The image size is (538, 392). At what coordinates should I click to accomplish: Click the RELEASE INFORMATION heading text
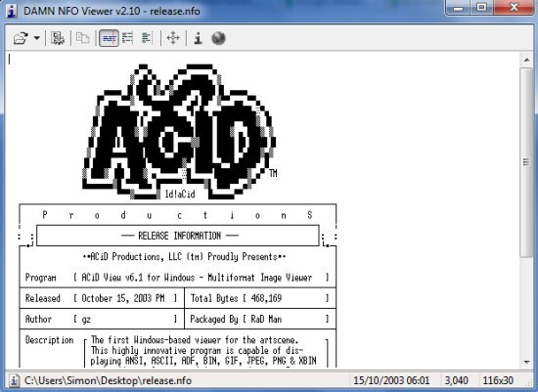point(179,236)
